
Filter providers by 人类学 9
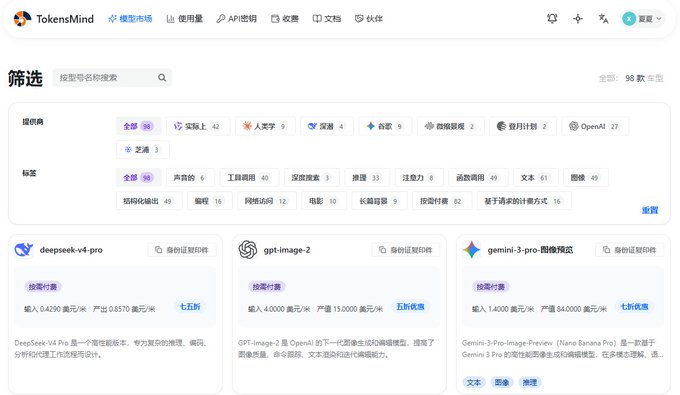265,126
